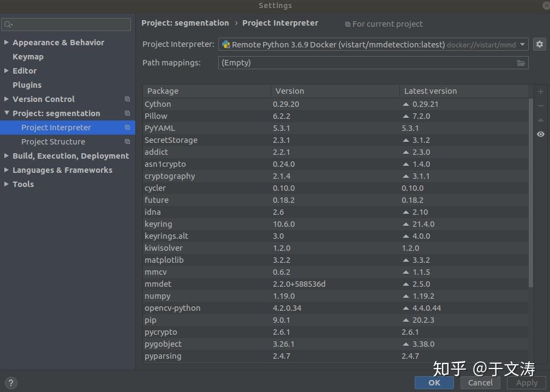Click the install package plus icon
Screen dimensions: 550x392
point(541,91)
